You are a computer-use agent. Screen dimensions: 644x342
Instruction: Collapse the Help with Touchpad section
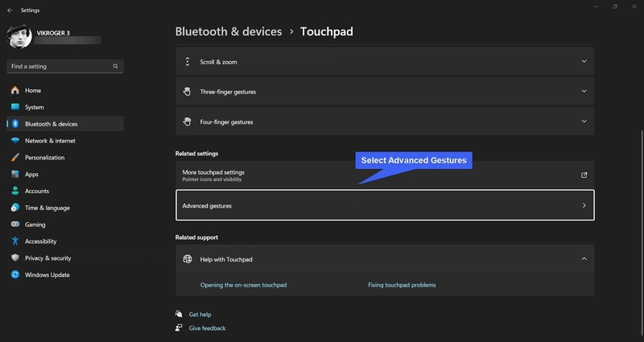coord(584,259)
